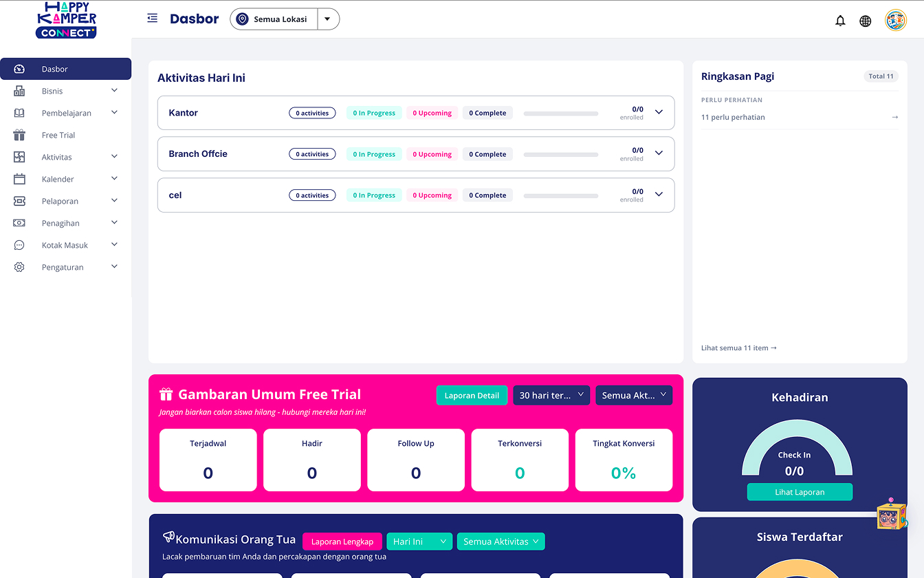Click the Pelaporan ticket icon
The image size is (924, 578).
coord(19,201)
